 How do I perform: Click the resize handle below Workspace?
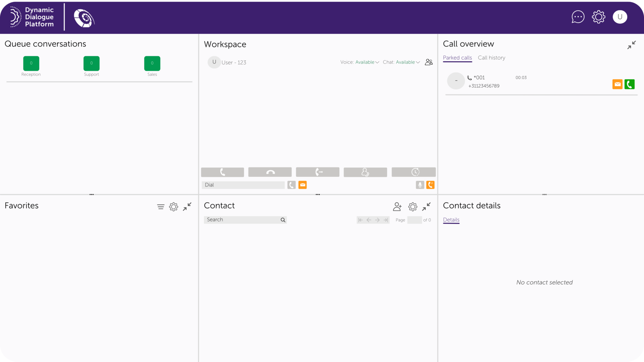[318, 195]
